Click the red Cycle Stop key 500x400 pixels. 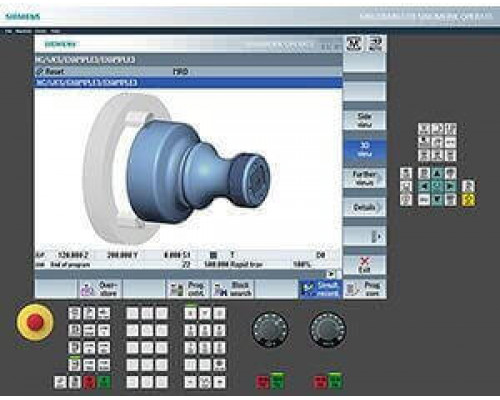coord(89,382)
